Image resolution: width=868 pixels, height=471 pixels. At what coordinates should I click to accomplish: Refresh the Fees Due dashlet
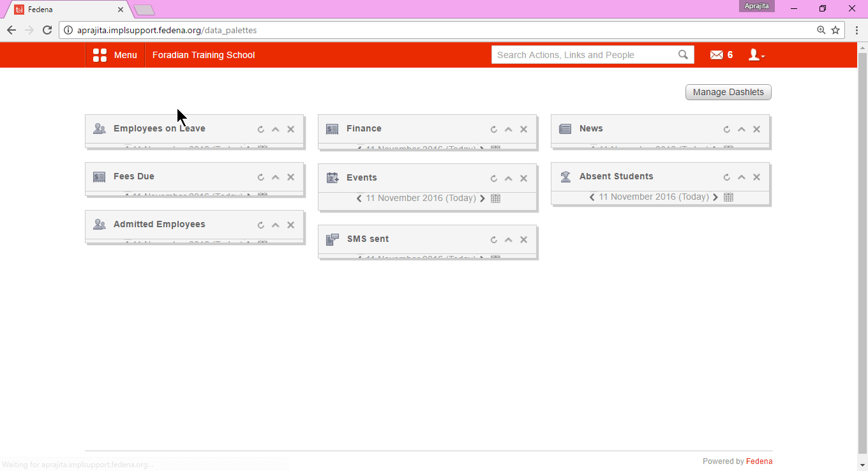coord(260,177)
